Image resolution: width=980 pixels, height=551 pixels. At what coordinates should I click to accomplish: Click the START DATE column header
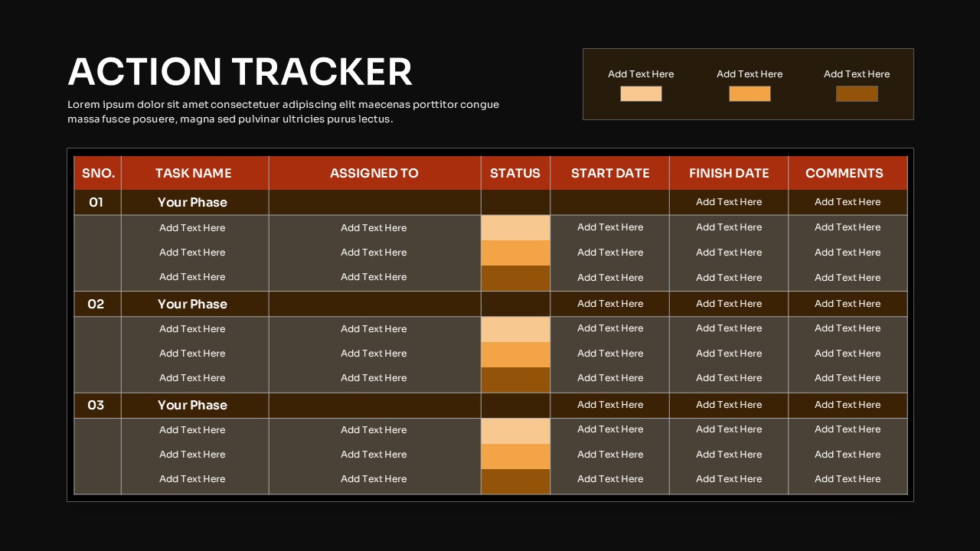click(x=609, y=173)
